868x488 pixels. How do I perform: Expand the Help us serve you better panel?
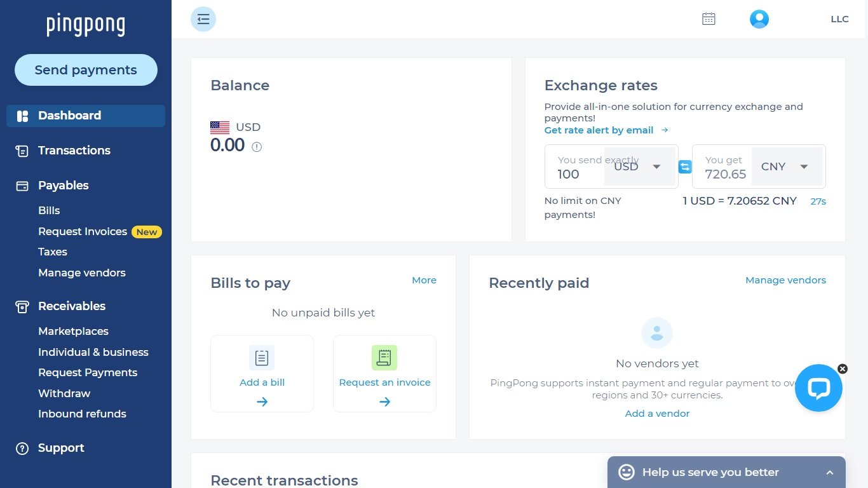tap(726, 472)
